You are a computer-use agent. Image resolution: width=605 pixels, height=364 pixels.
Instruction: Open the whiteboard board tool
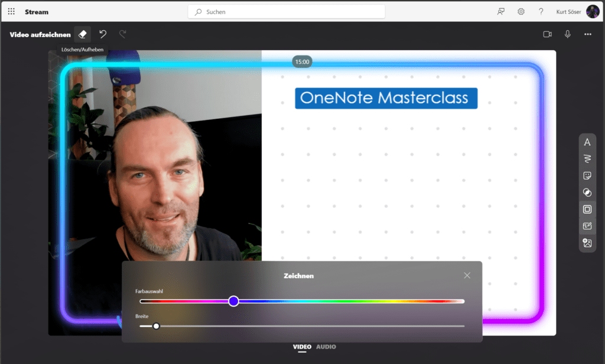tap(587, 226)
